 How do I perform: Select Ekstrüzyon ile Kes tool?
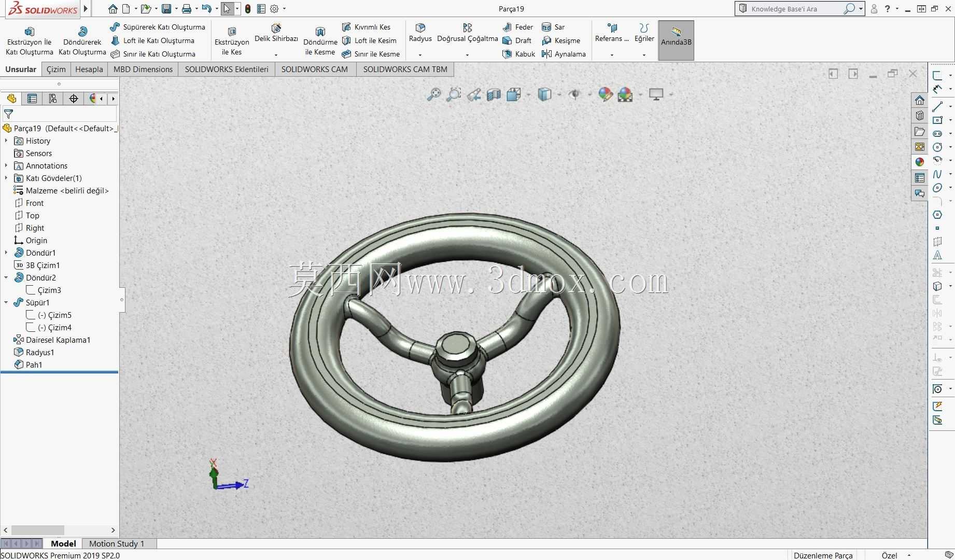click(x=232, y=41)
